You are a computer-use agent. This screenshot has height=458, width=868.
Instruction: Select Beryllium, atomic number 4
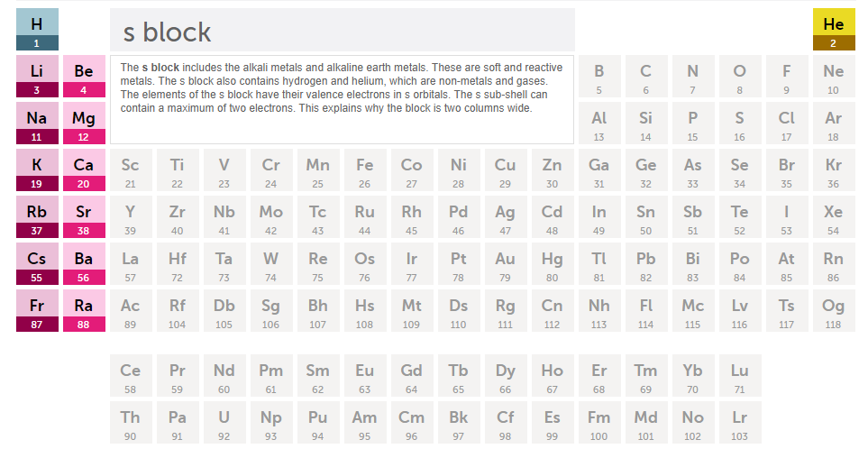(x=84, y=77)
